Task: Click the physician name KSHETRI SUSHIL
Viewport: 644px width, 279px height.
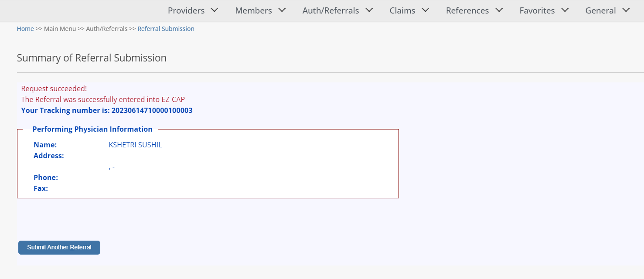Action: (x=135, y=145)
